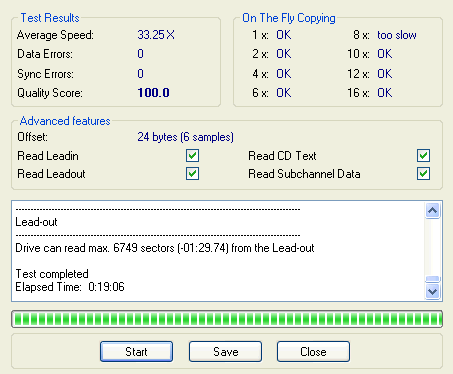Save the test results
This screenshot has height=374, width=453.
point(225,351)
